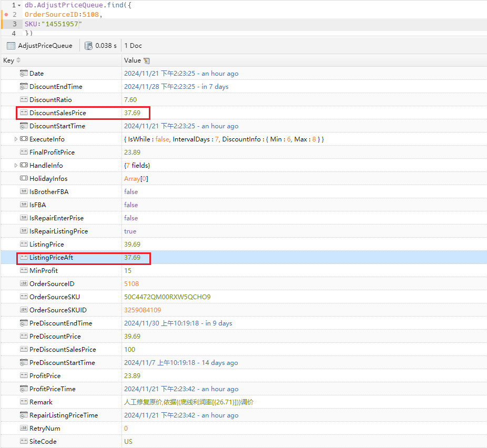Click the MinProfit value 15
The height and width of the screenshot is (448, 487).
[x=128, y=270]
